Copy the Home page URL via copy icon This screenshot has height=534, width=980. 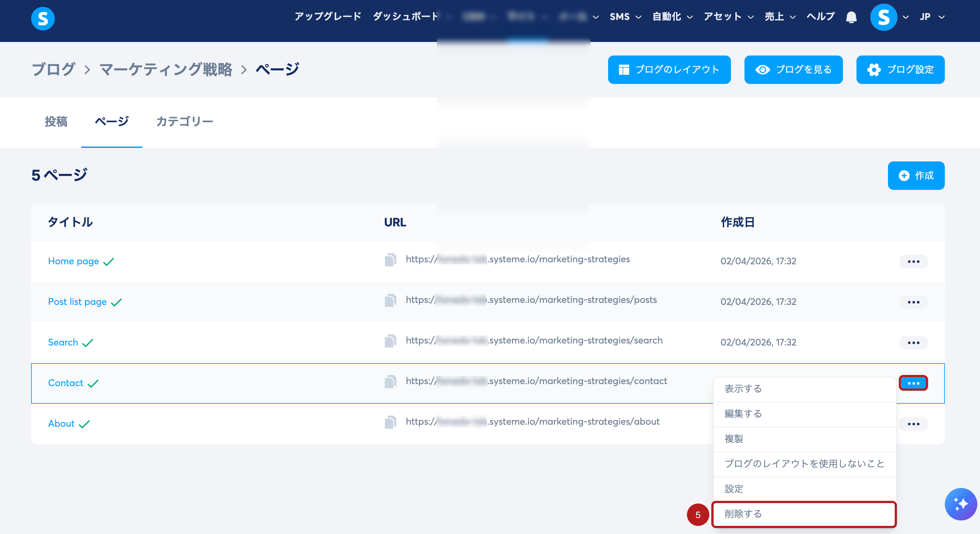[390, 260]
